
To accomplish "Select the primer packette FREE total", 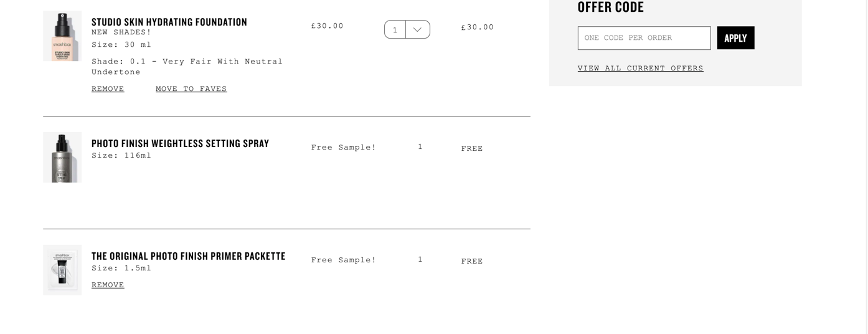I will click(472, 261).
